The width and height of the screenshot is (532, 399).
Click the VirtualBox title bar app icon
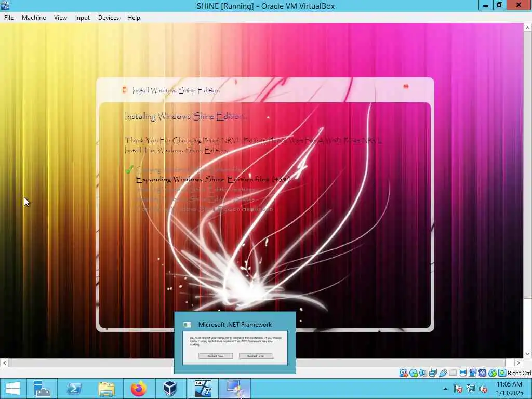5,5
